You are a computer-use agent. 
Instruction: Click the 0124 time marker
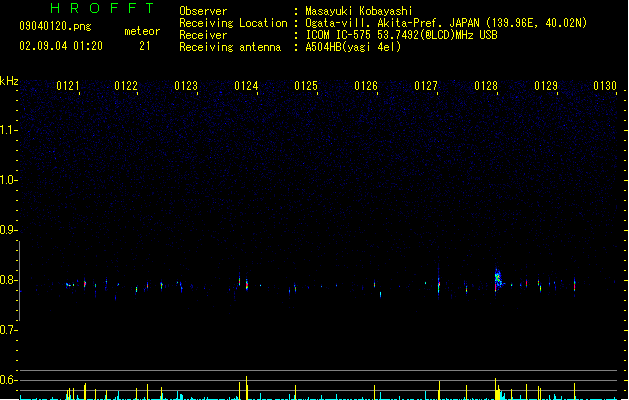(x=246, y=86)
